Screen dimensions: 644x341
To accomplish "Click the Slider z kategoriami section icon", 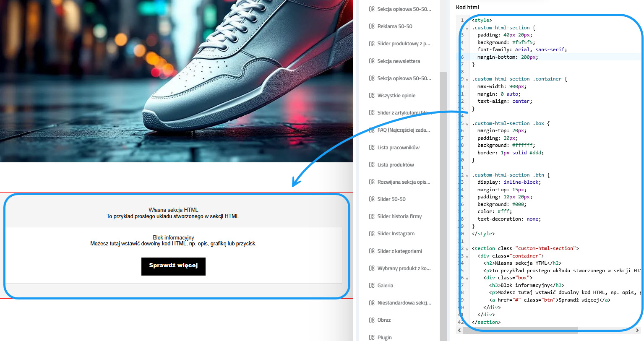I will (x=371, y=251).
